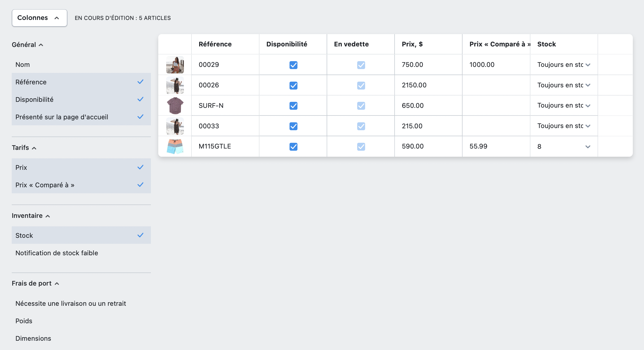Uncheck Disponibilité for item M115GTLE
The width and height of the screenshot is (644, 350).
tap(293, 147)
